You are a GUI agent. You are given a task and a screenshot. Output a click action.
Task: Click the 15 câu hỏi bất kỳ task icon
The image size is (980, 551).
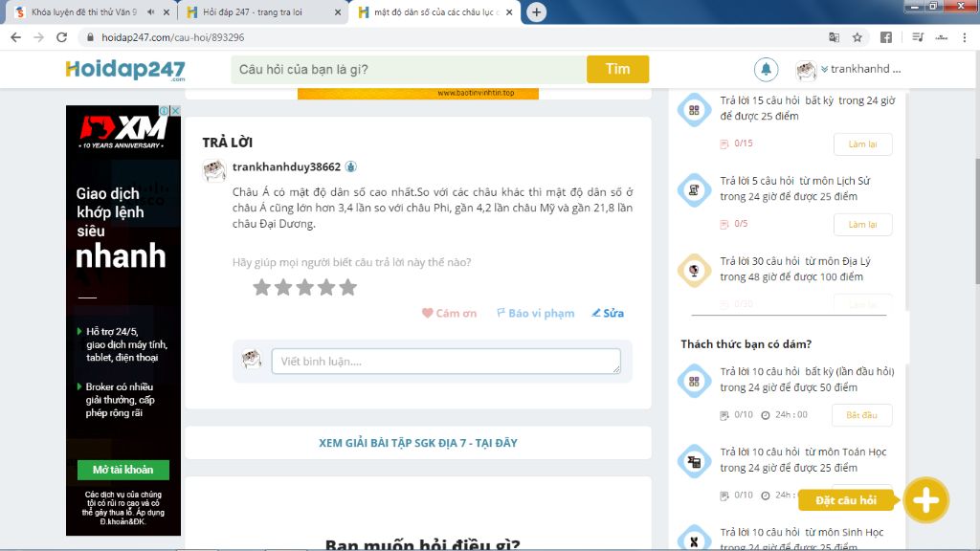(694, 110)
